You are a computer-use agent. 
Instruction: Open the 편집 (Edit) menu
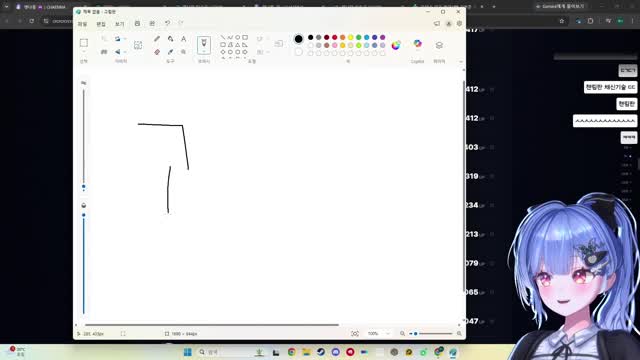point(101,24)
